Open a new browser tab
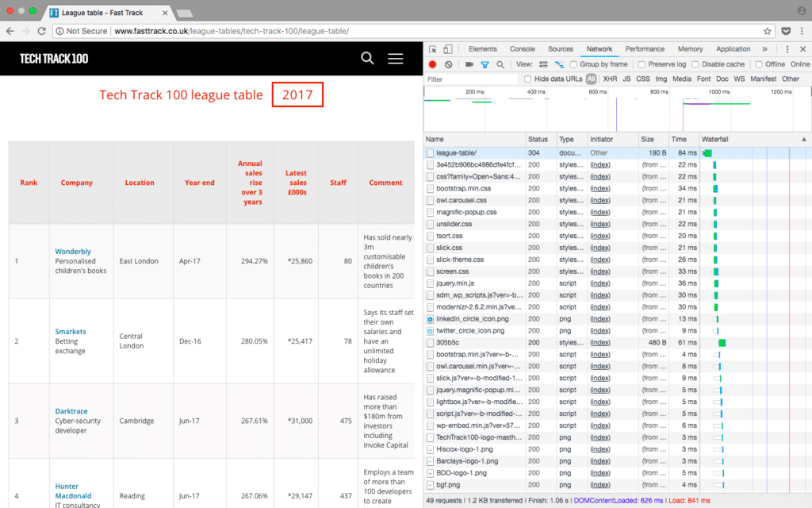 pos(184,13)
